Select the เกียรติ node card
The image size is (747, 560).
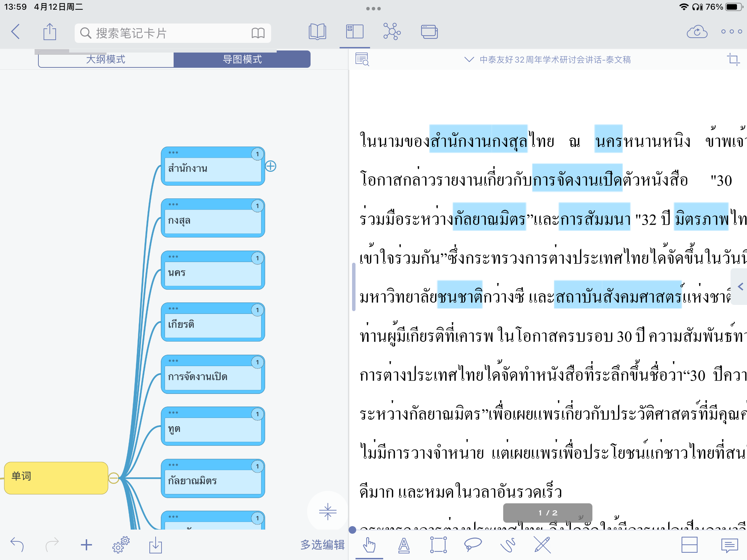click(213, 322)
